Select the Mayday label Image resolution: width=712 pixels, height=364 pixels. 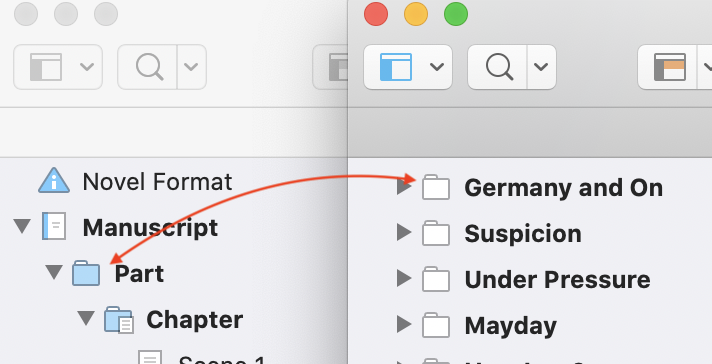(x=510, y=326)
